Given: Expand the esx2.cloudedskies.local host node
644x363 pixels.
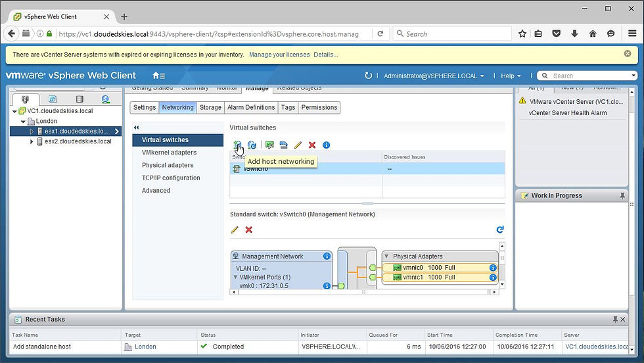Looking at the screenshot, I should tap(32, 141).
